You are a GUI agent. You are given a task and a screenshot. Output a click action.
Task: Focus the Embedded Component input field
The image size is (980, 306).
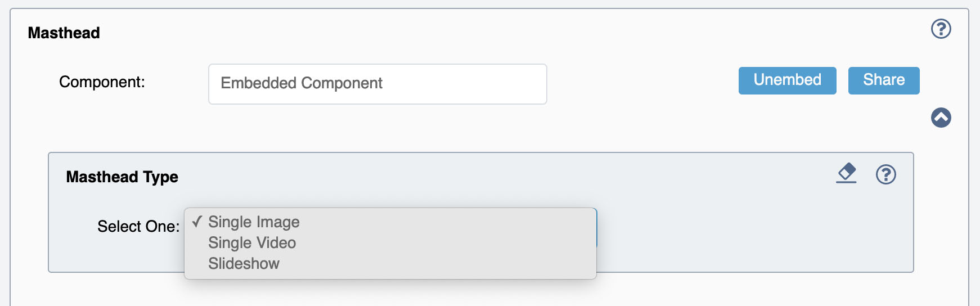[x=377, y=84]
